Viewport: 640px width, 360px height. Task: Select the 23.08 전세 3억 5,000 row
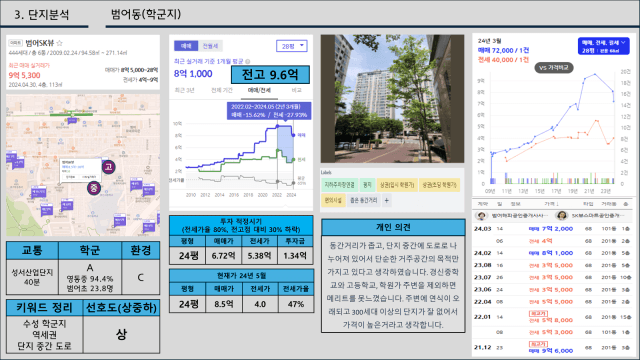pos(553,265)
